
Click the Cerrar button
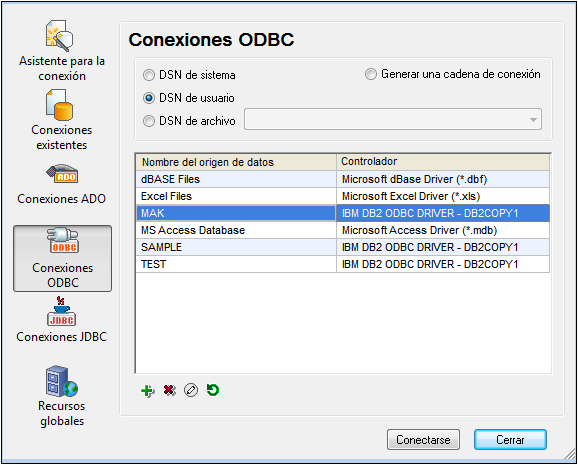[510, 440]
